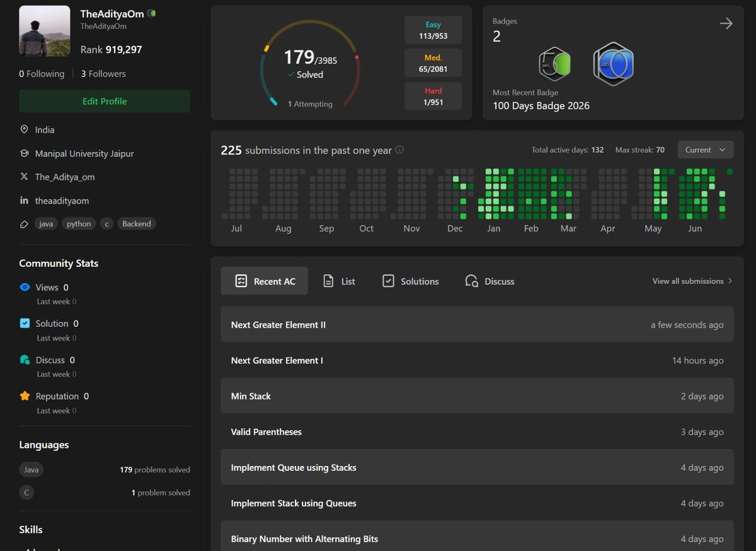Click the 1 Attempting label
Image resolution: width=756 pixels, height=551 pixels.
tap(310, 104)
